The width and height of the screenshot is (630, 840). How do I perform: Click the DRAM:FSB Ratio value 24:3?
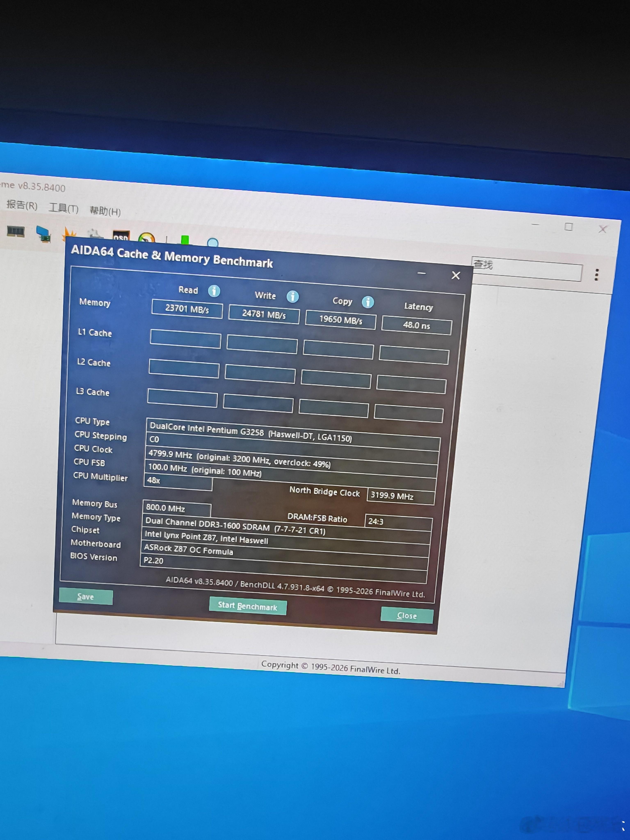click(x=398, y=522)
